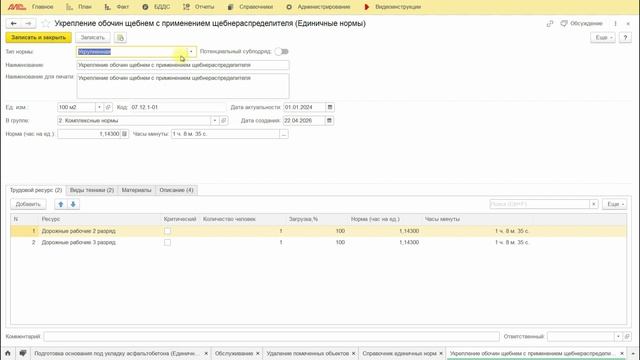Screen dimensions: 640x360
Task: Open calendar for Дата создания
Action: (x=330, y=121)
